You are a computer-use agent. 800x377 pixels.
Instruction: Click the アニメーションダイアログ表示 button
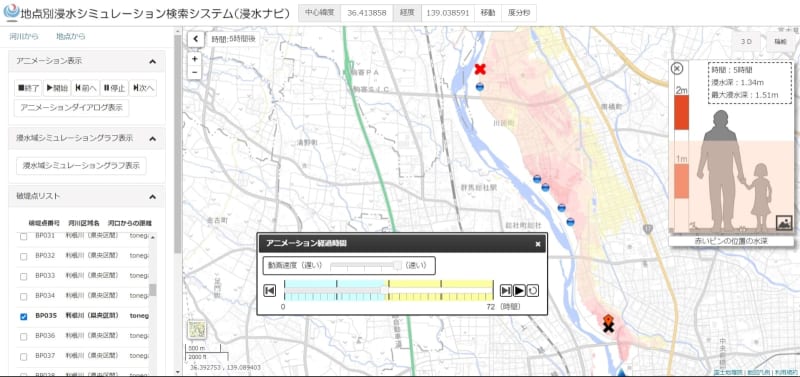point(71,108)
